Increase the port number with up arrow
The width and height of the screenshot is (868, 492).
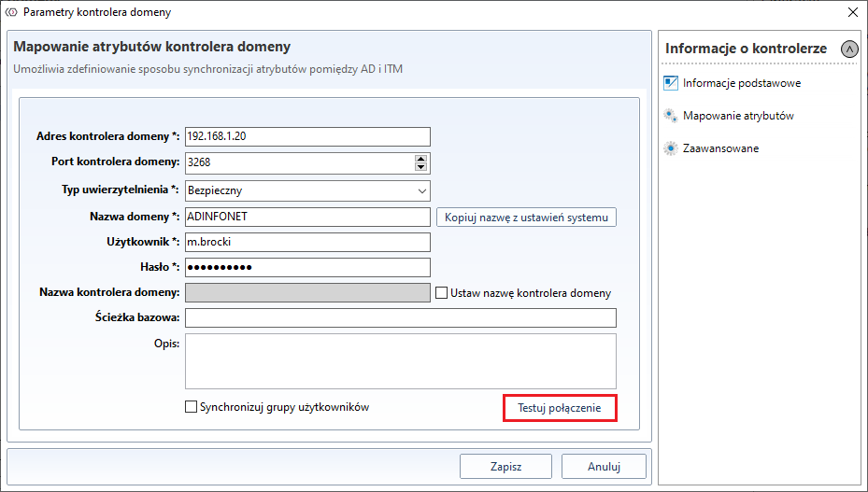click(x=420, y=159)
